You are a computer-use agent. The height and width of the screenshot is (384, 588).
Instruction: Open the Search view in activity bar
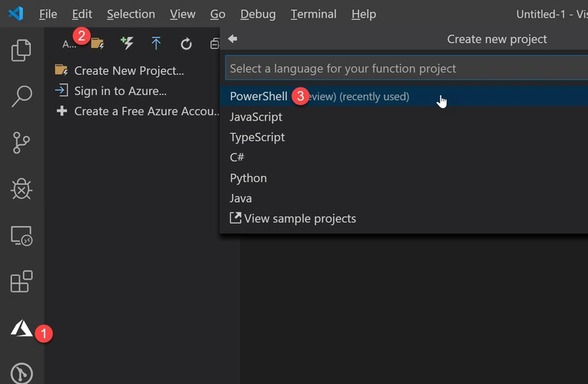point(22,96)
